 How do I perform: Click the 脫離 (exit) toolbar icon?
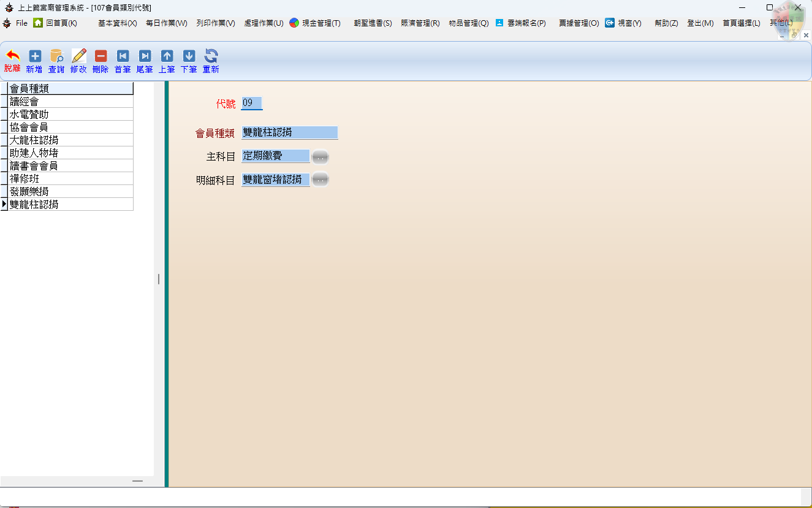[12, 61]
